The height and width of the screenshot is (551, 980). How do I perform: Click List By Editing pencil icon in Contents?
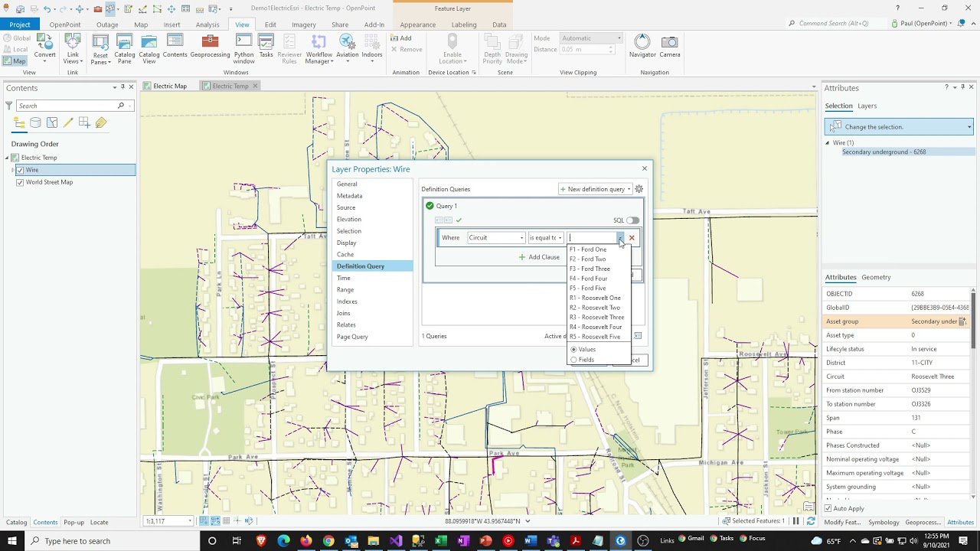(68, 122)
